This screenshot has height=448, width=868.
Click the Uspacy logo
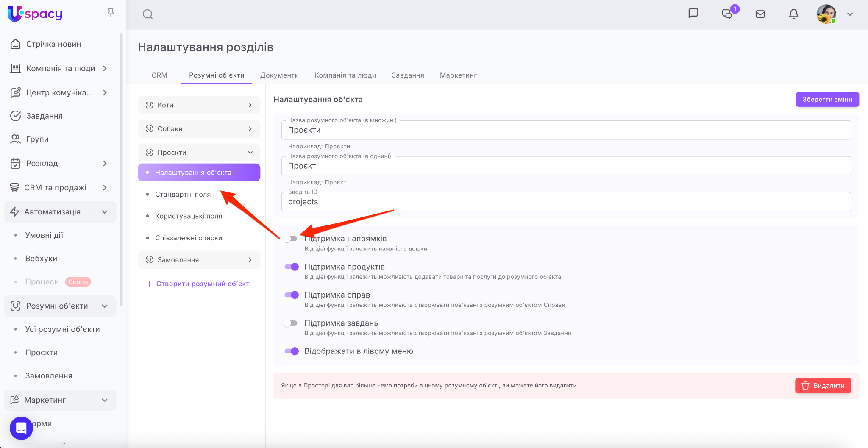[35, 14]
